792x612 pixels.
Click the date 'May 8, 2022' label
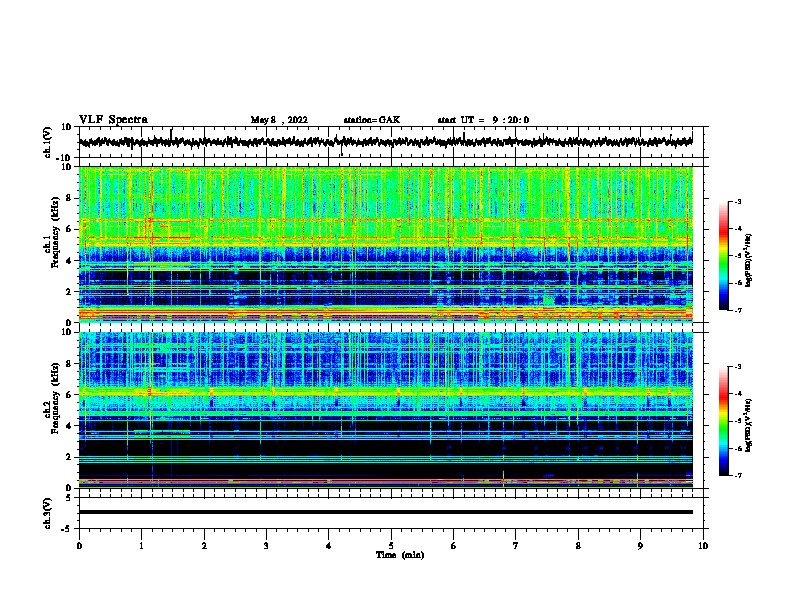pyautogui.click(x=279, y=120)
